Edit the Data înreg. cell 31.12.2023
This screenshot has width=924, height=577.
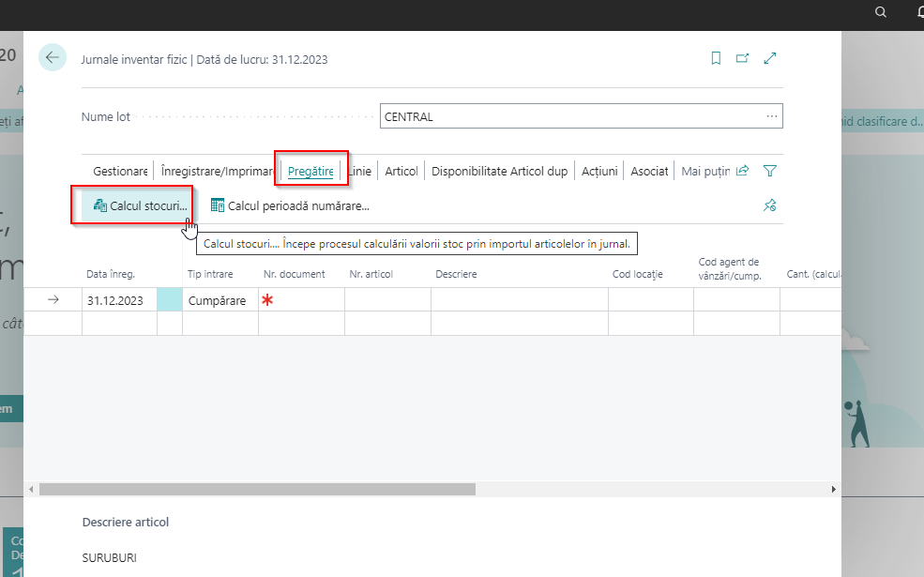pos(120,300)
